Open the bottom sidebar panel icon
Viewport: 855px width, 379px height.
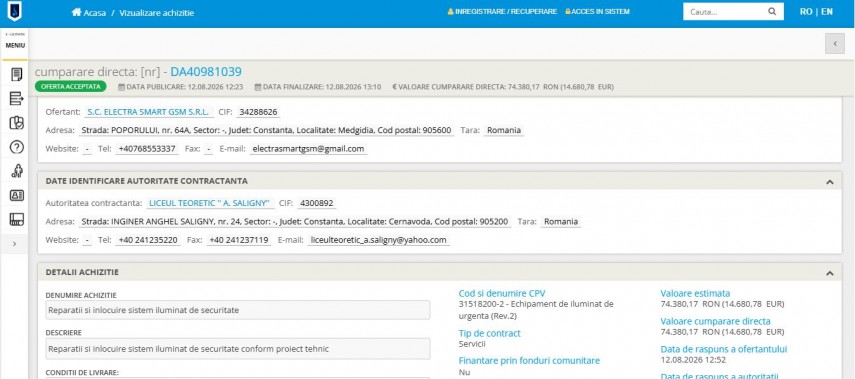click(16, 219)
